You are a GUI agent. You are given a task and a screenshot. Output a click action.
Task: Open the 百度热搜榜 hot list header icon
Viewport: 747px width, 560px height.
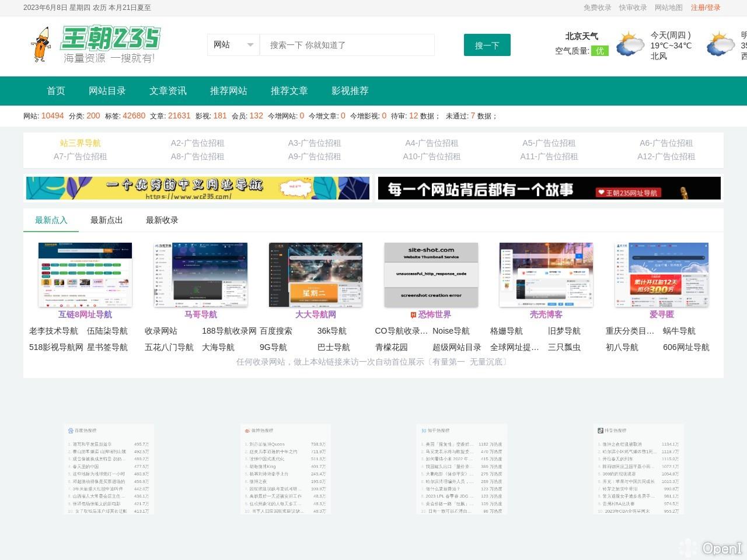pos(71,430)
